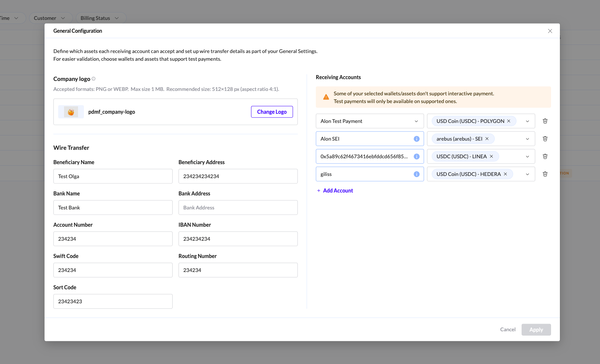
Task: Click Add Account link
Action: [x=338, y=191]
